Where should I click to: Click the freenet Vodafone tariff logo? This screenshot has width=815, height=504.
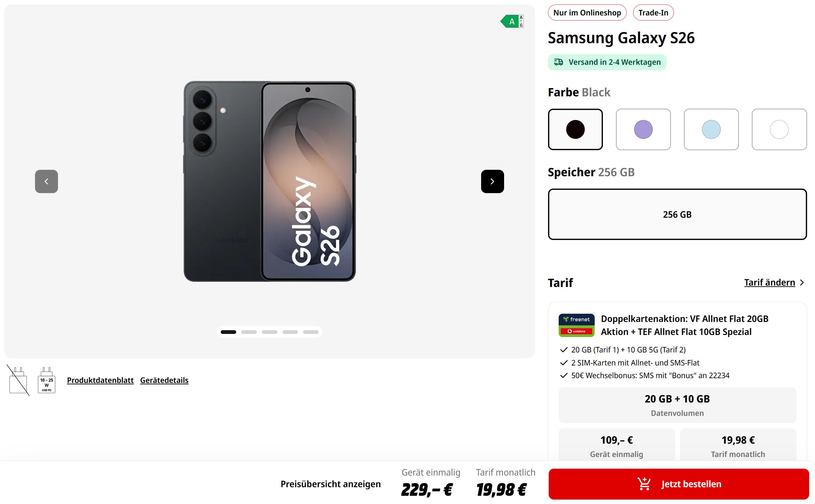(576, 325)
